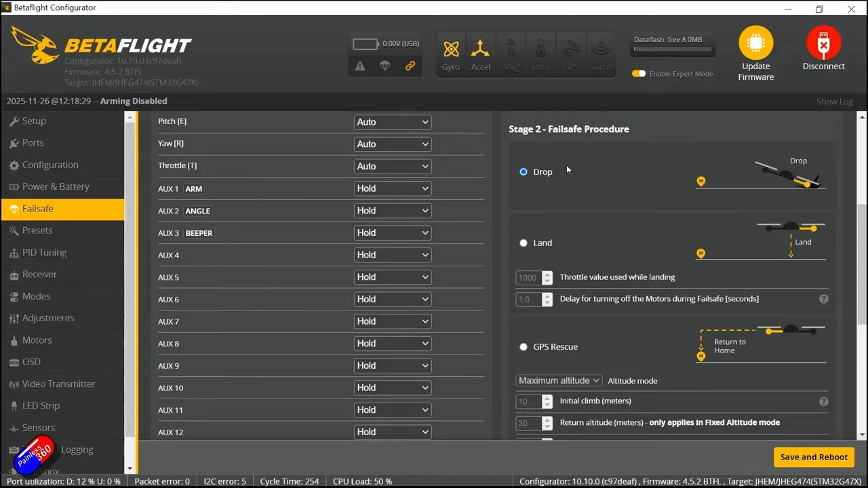Screen dimensions: 868x488
Task: Select the Land failsafe procedure
Action: pyautogui.click(x=524, y=243)
